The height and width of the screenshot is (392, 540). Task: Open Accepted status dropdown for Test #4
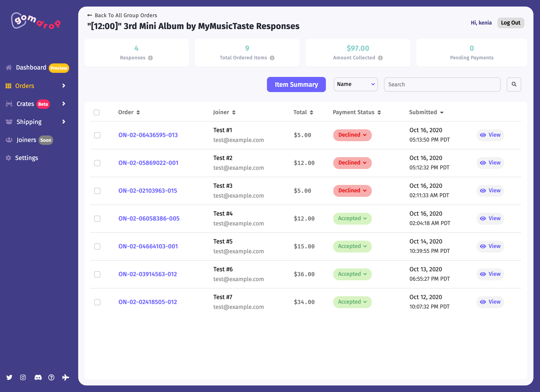352,219
